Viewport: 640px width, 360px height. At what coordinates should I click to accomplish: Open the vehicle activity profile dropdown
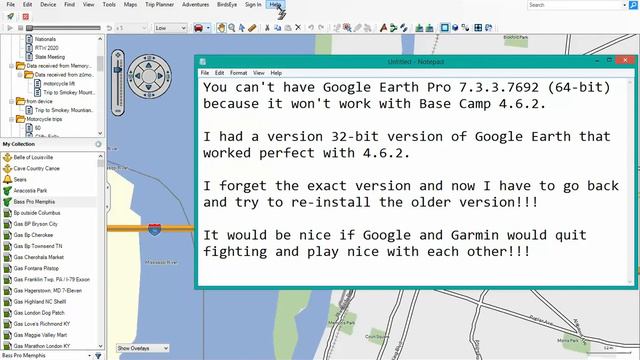208,28
